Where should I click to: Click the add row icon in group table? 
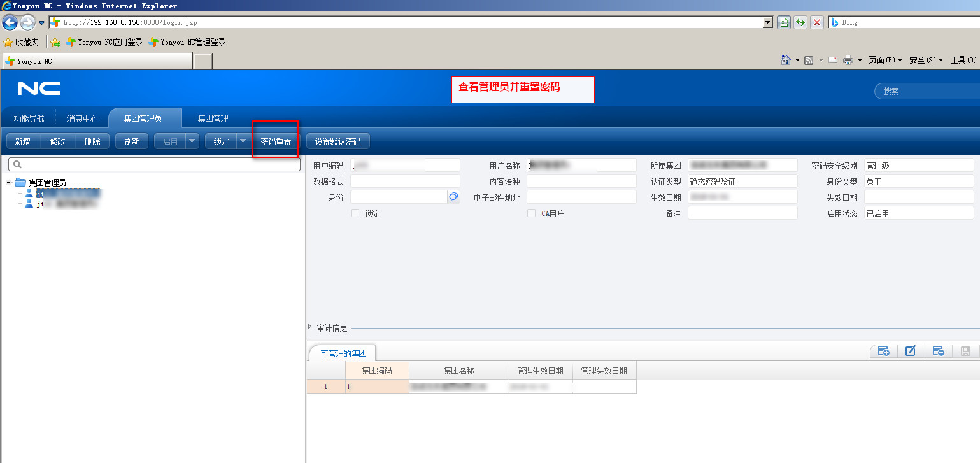(883, 352)
